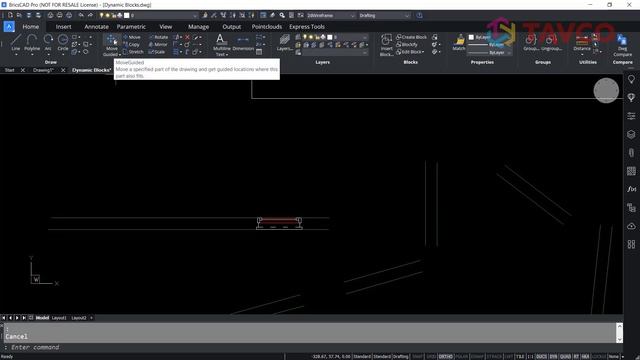
Task: Toggle POLAR tracking in status bar
Action: click(461, 357)
